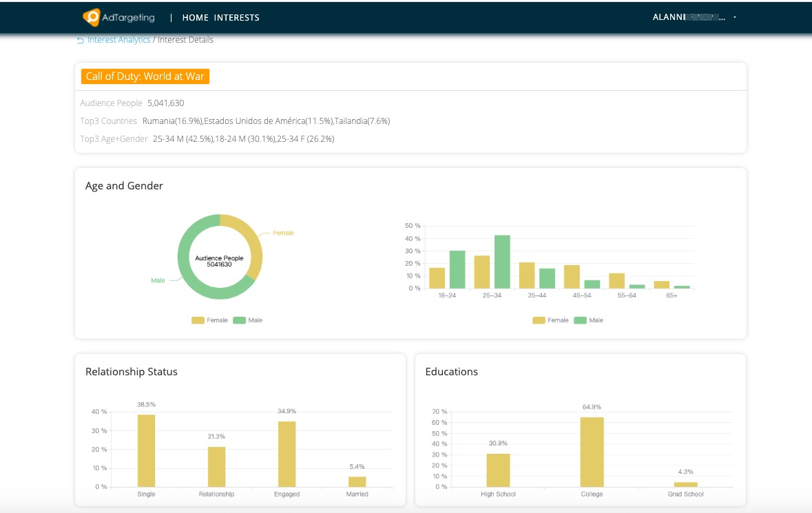Click the Educations card heading
Screen dimensions: 812x513
[x=452, y=372]
